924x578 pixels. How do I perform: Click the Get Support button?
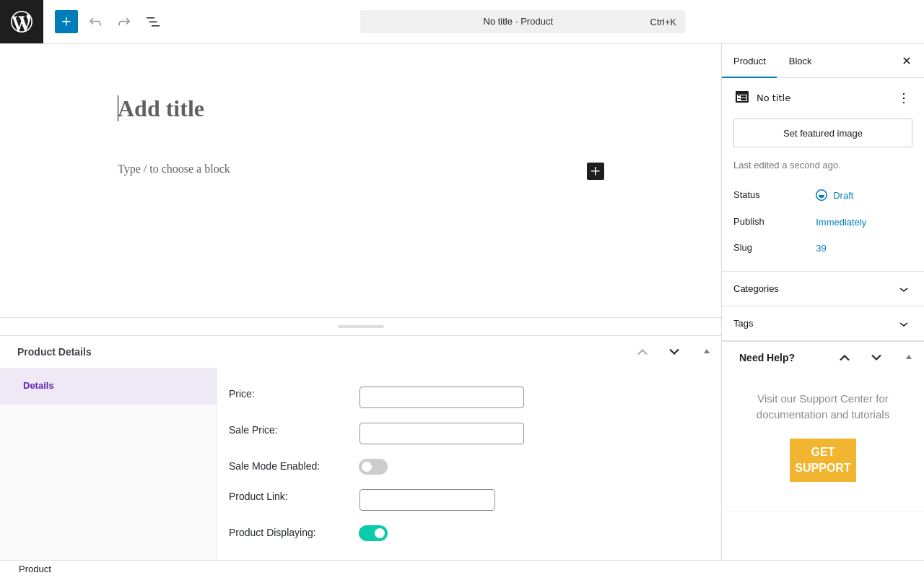pos(823,460)
